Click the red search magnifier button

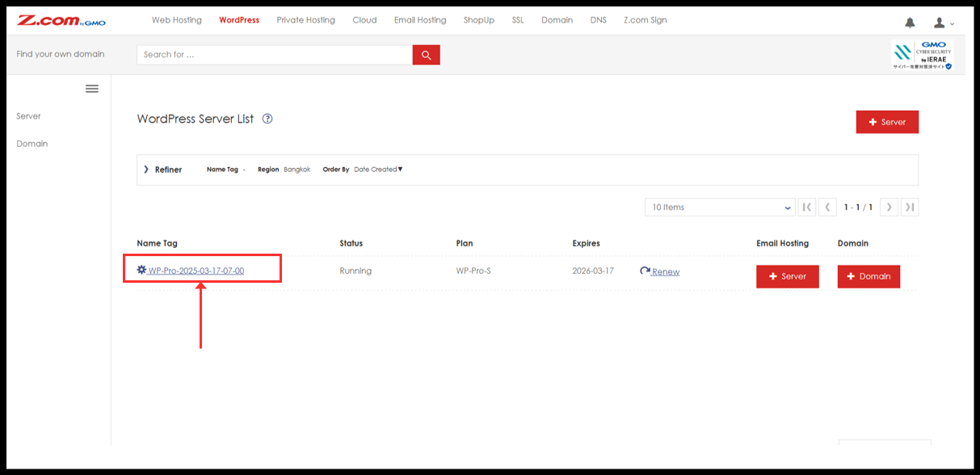pos(426,55)
